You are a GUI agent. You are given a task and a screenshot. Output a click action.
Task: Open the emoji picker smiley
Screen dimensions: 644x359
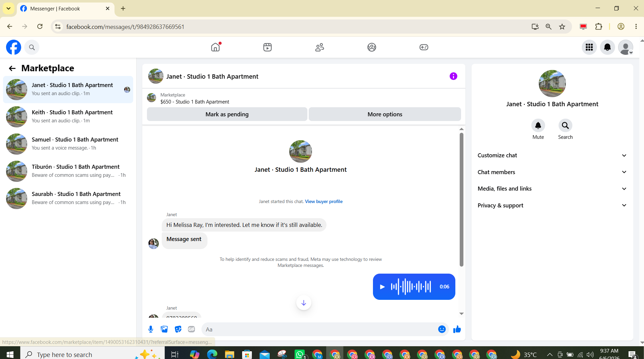(442, 329)
